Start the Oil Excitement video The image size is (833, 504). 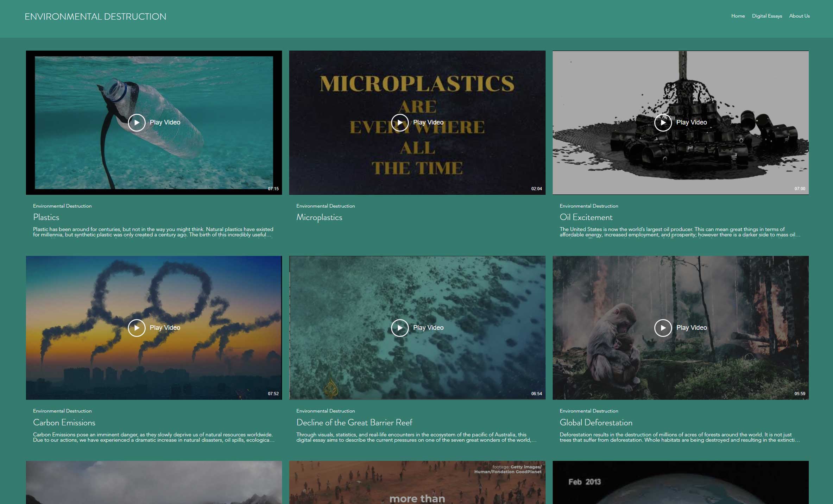663,122
